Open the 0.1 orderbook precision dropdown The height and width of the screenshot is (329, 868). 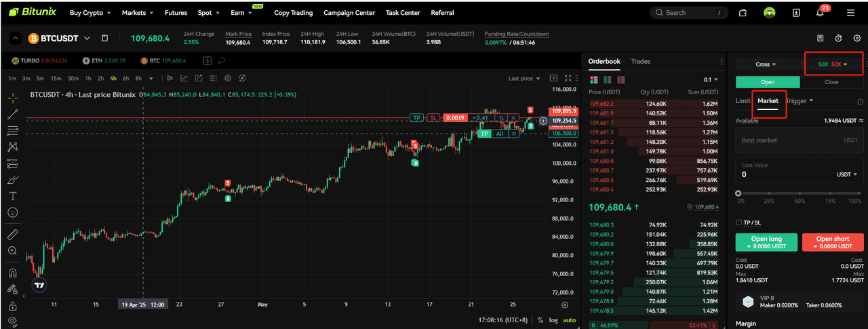[711, 79]
